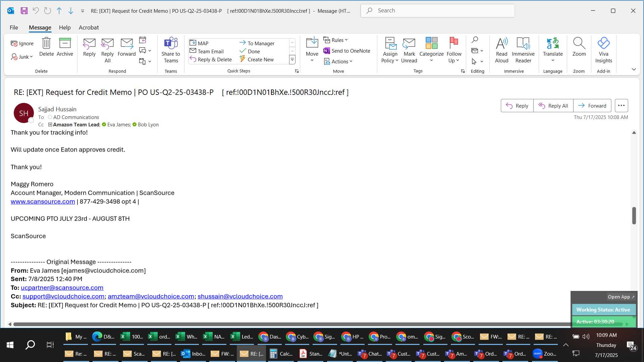Screen dimensions: 644x362
Task: Click the Save icon in title bar
Action: click(x=24, y=11)
